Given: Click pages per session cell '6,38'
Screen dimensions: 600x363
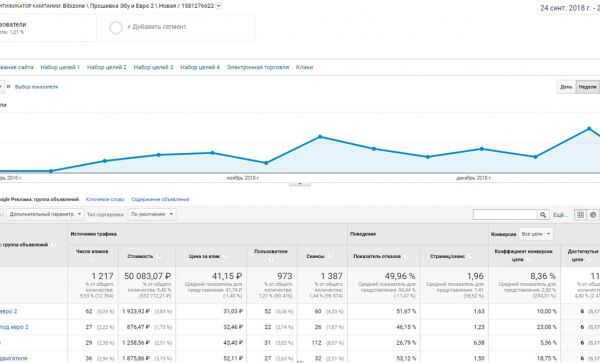Looking at the screenshot, I should coord(479,343).
